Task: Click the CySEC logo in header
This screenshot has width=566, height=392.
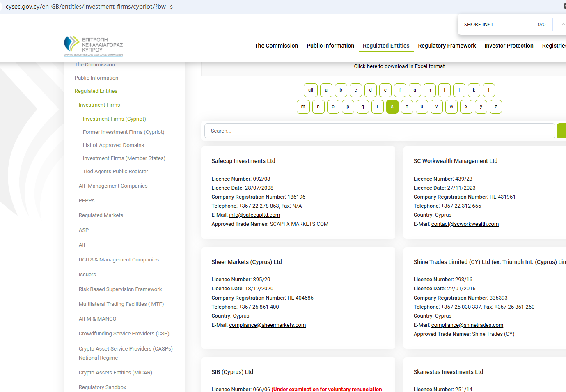Action: click(x=93, y=46)
